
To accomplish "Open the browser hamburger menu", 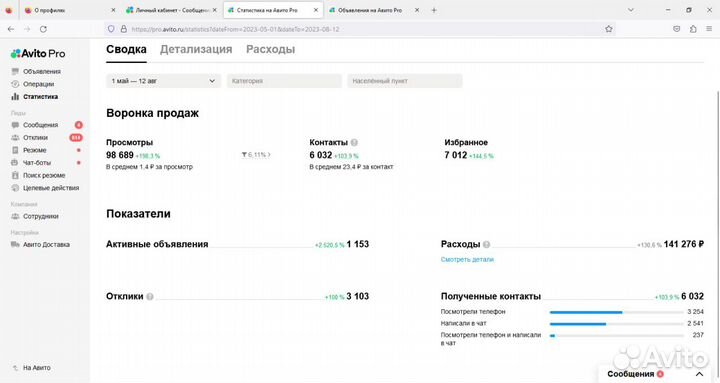I will tap(709, 29).
